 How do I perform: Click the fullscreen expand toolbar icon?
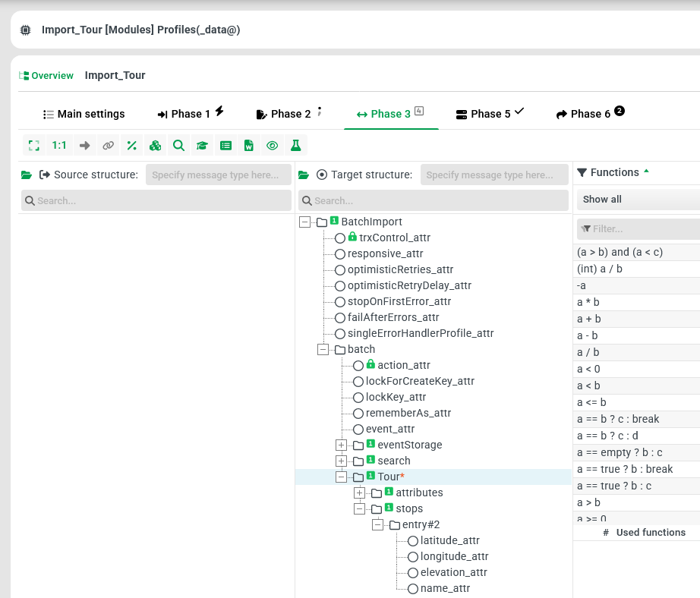(33, 145)
